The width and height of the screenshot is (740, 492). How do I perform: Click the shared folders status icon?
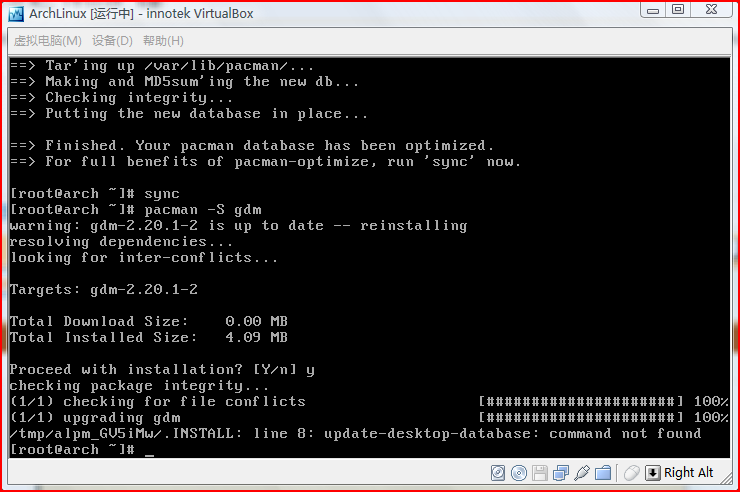coord(603,473)
